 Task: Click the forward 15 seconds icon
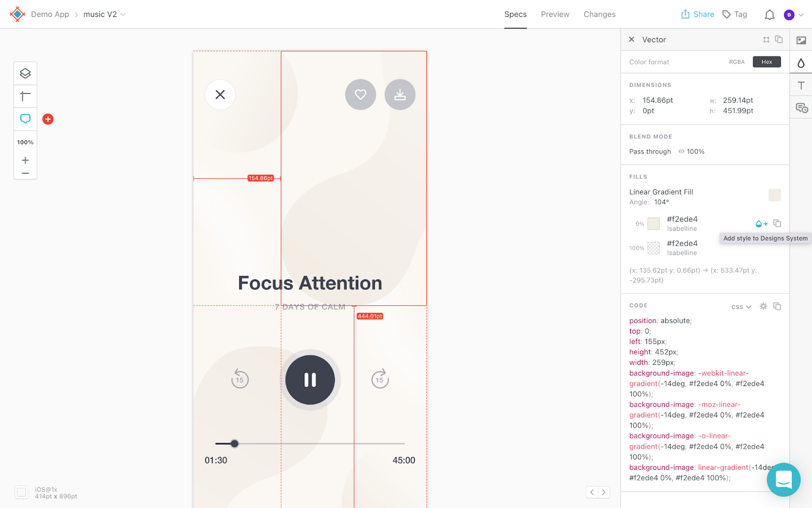click(380, 378)
